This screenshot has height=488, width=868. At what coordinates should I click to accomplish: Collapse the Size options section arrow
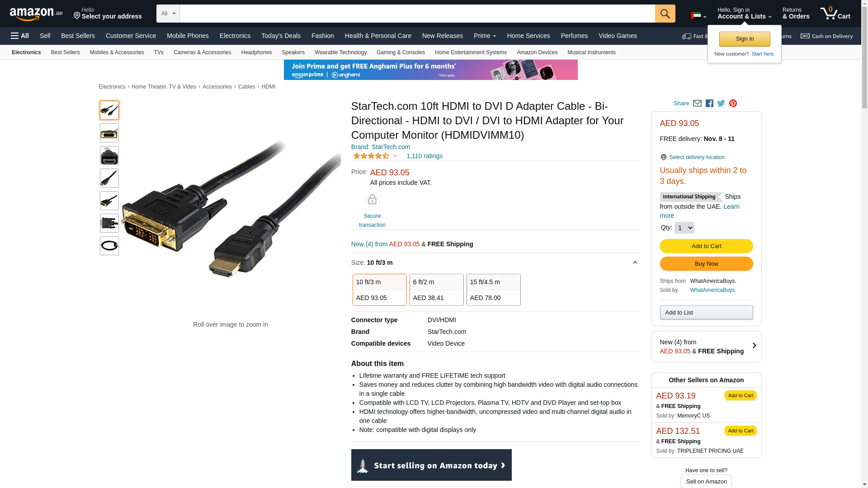tap(635, 263)
